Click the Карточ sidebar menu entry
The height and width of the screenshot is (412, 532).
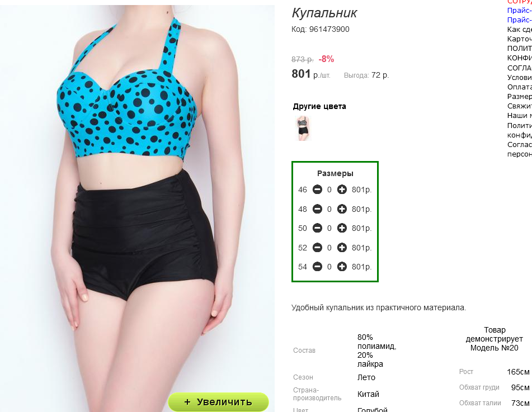point(520,39)
